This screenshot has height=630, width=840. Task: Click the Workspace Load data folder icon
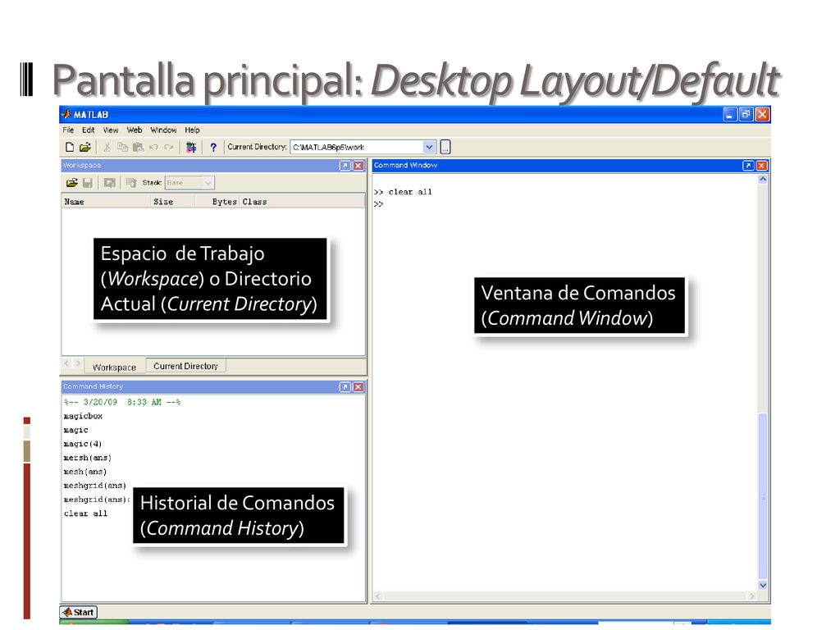tap(72, 183)
